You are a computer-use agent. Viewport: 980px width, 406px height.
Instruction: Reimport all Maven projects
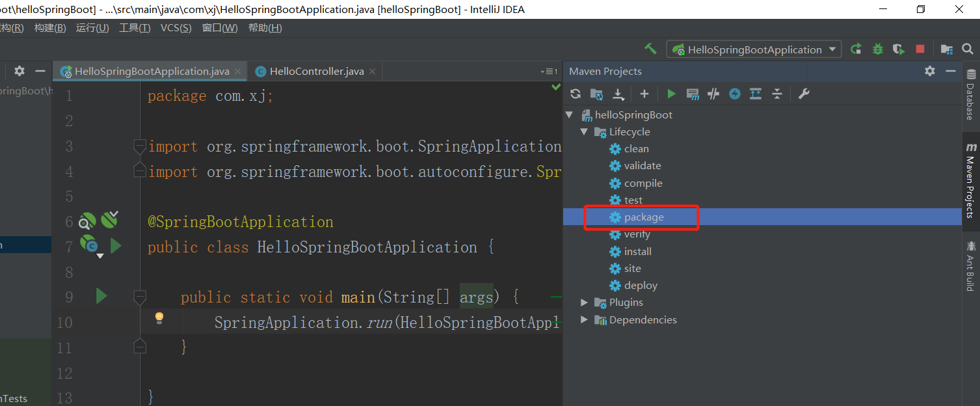[576, 94]
